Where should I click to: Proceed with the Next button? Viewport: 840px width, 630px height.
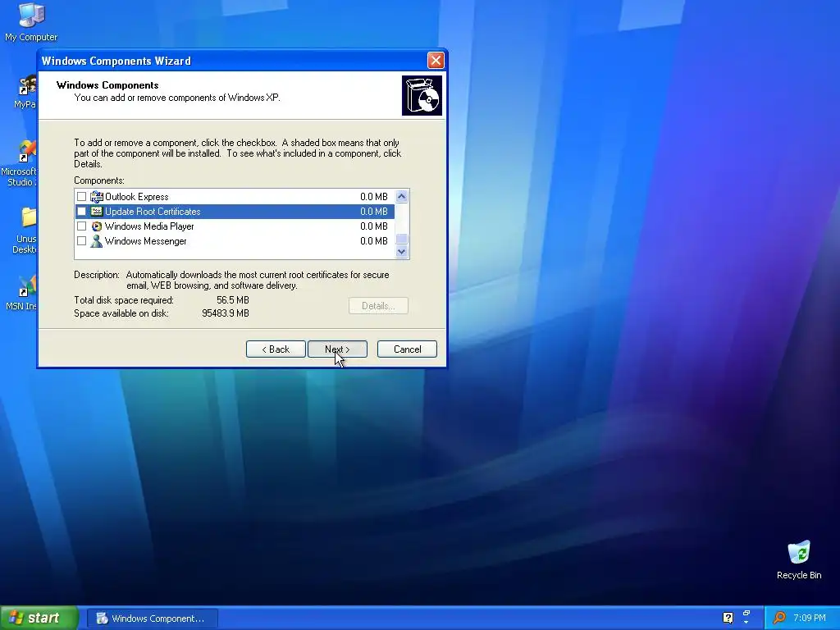337,349
